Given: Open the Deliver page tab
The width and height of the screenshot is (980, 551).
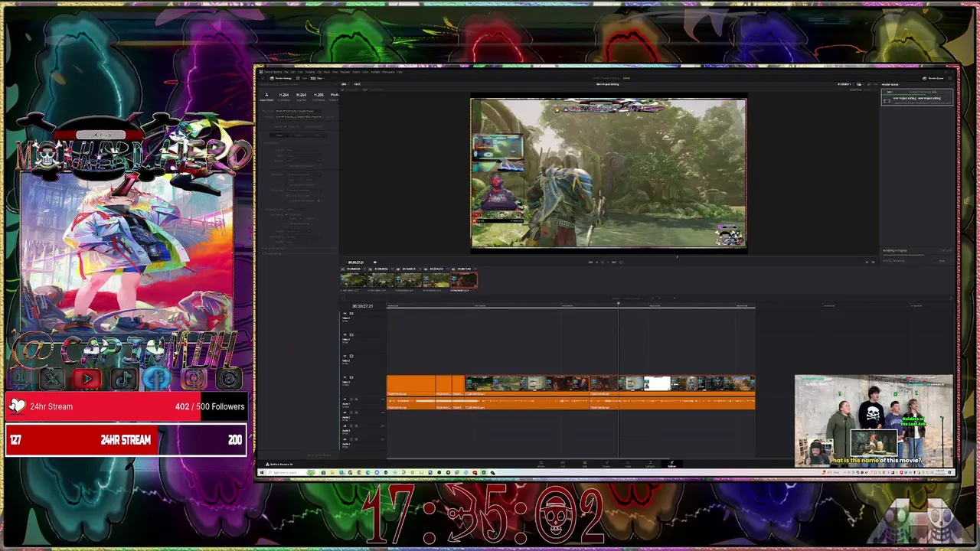Looking at the screenshot, I should [x=672, y=464].
